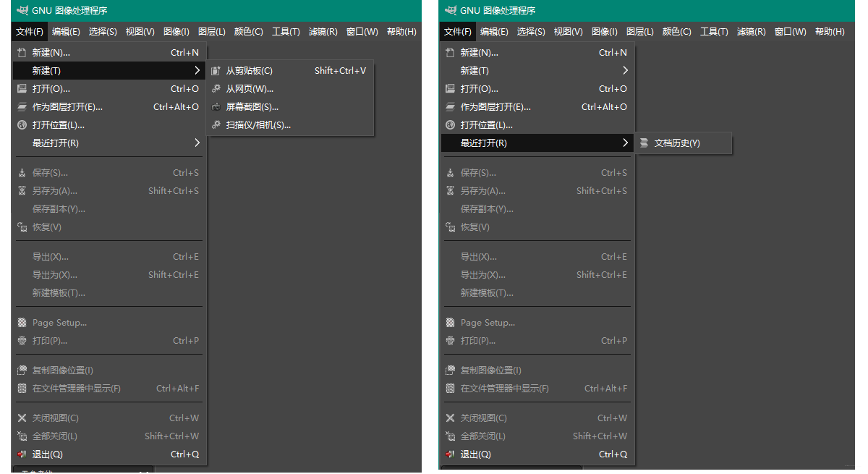Choose 屏幕截图(S)... from the submenu
The width and height of the screenshot is (868, 474).
[290, 106]
